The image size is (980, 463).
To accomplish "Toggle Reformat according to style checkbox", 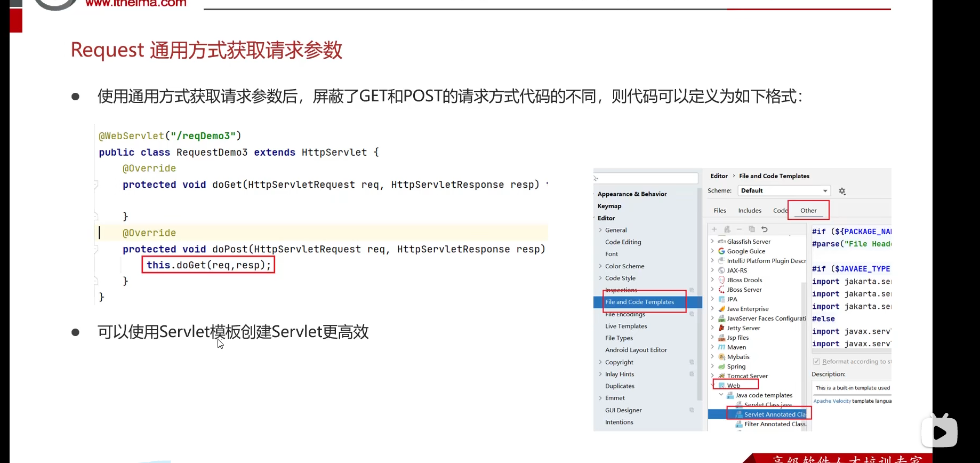I will [816, 362].
